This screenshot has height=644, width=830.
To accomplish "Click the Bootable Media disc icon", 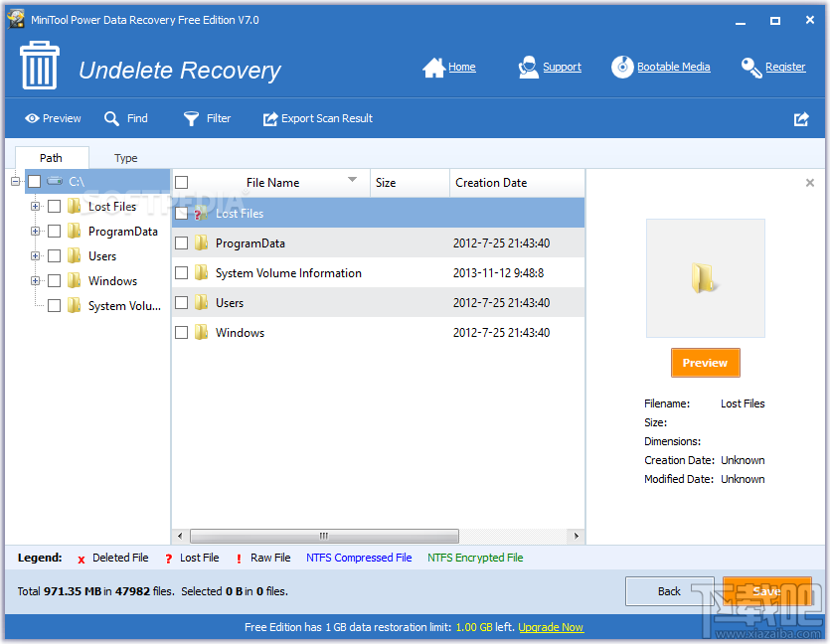I will [622, 68].
